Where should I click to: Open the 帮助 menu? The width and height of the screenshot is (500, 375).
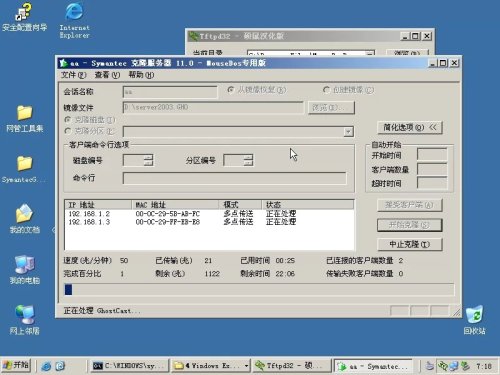[141, 75]
